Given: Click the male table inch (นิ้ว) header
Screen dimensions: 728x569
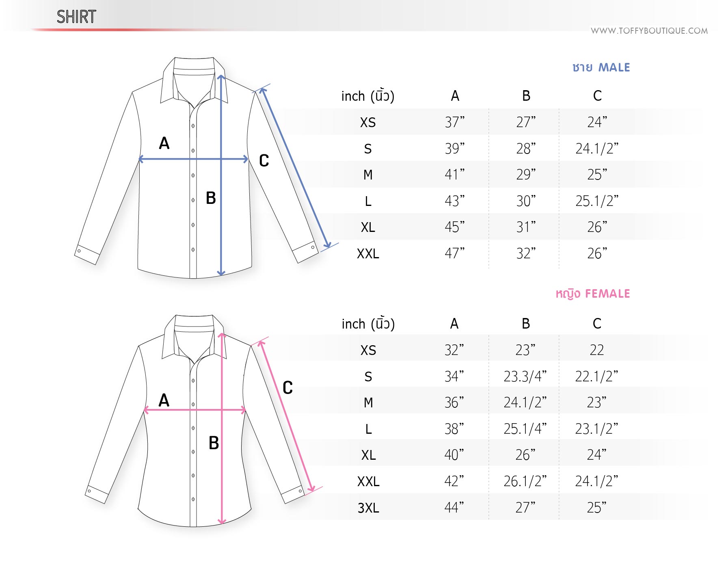Looking at the screenshot, I should tap(368, 96).
